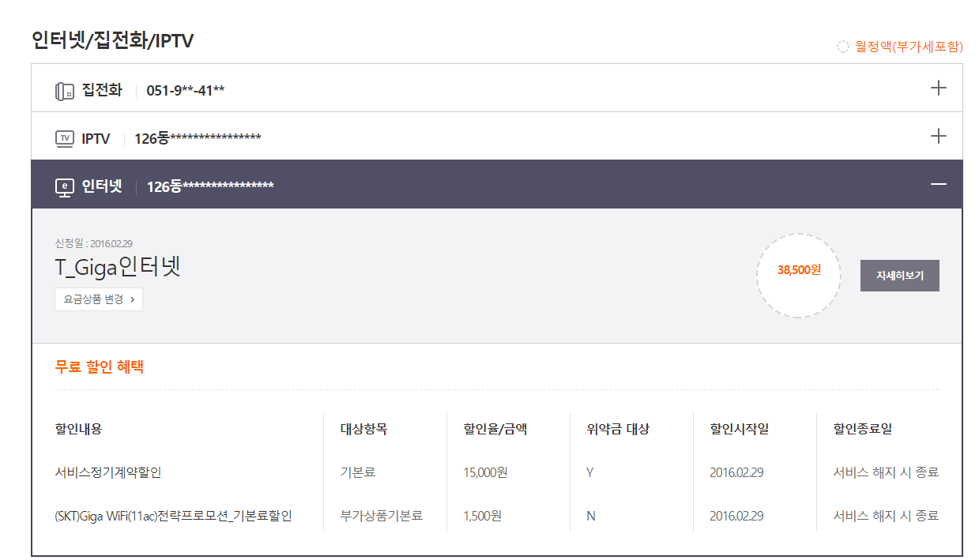
Task: Click the T_Giga인터넷 product title
Action: [x=118, y=268]
